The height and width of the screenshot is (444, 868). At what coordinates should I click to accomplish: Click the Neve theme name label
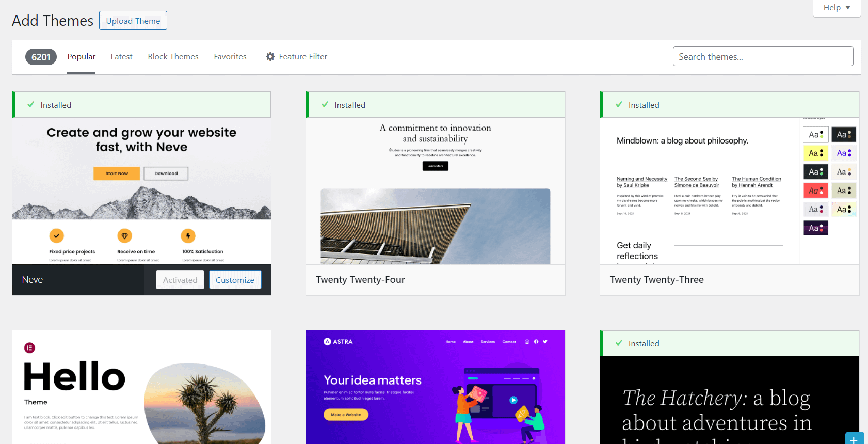33,280
